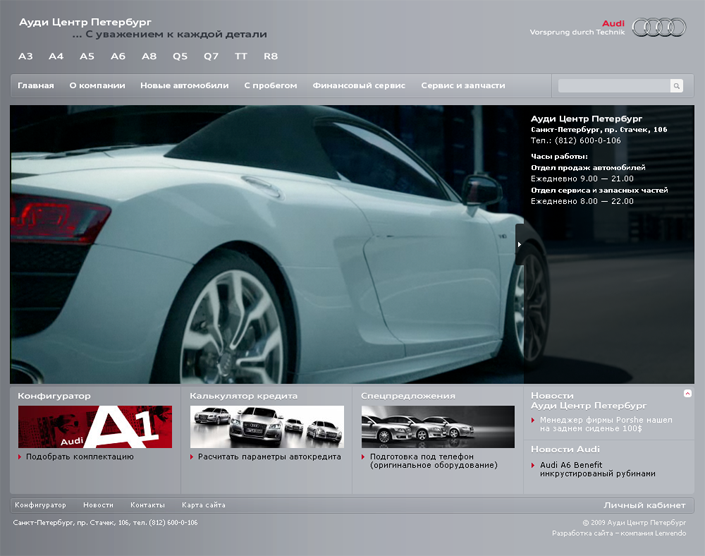Screen dimensions: 705x556
Task: Click the footer address text line
Action: click(x=105, y=523)
